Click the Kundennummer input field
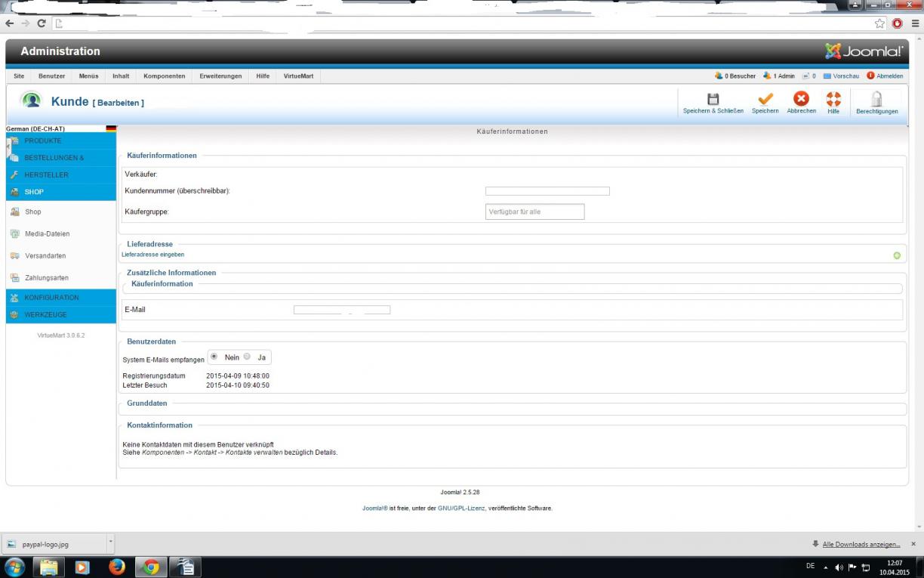The height and width of the screenshot is (578, 924). (x=547, y=191)
